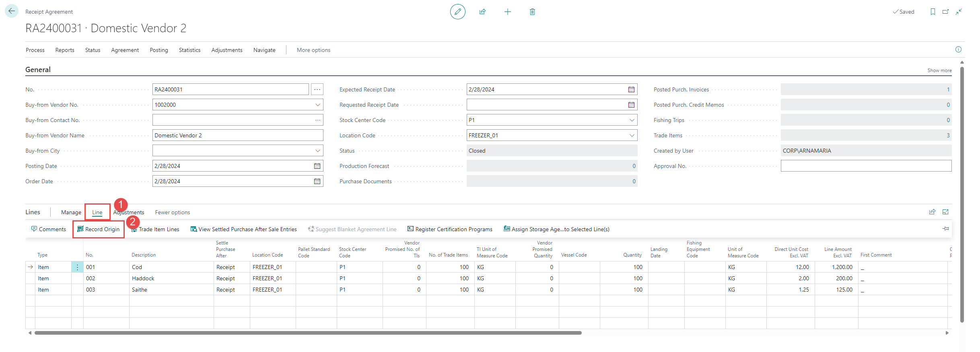Open the Expected Receipt Date calendar picker
This screenshot has width=980, height=352.
[x=631, y=89]
